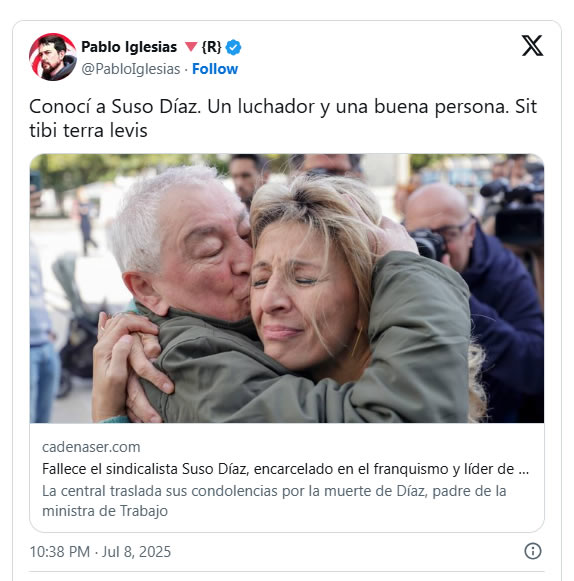
Task: Open the cadenaser.com domain link
Action: [91, 447]
